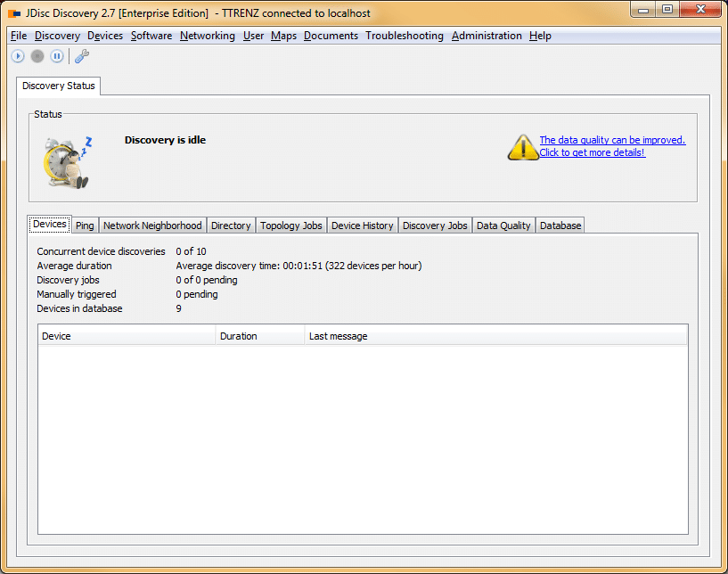Switch to the Discovery Jobs tab
The width and height of the screenshot is (728, 574).
click(x=435, y=225)
